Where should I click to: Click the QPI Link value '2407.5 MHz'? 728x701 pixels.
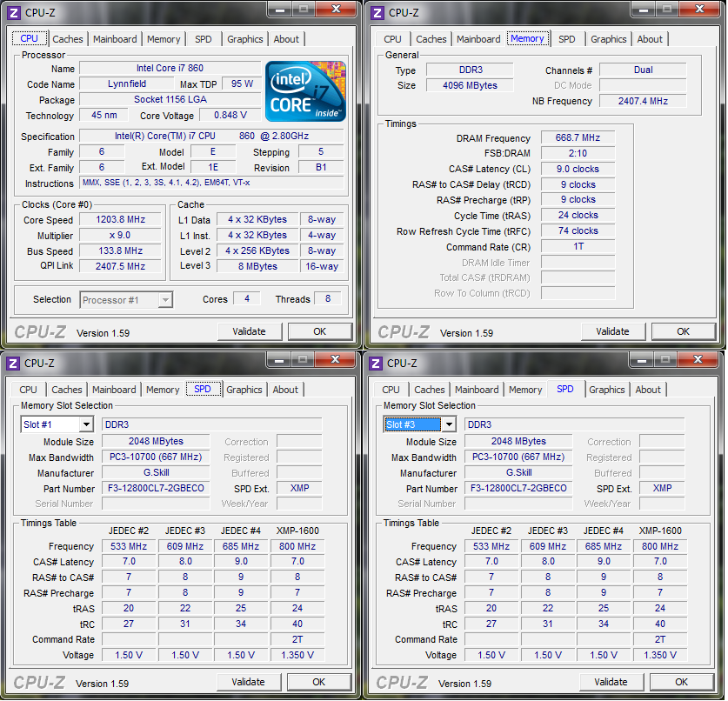pos(120,266)
